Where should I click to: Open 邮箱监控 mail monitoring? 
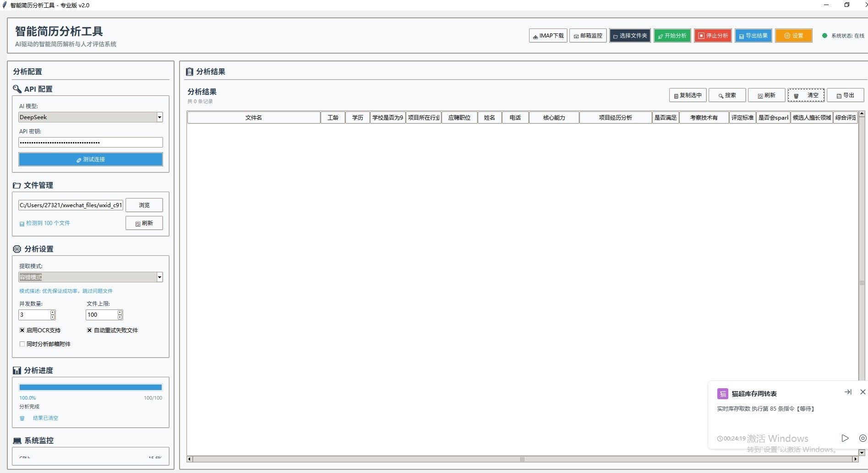(x=588, y=36)
